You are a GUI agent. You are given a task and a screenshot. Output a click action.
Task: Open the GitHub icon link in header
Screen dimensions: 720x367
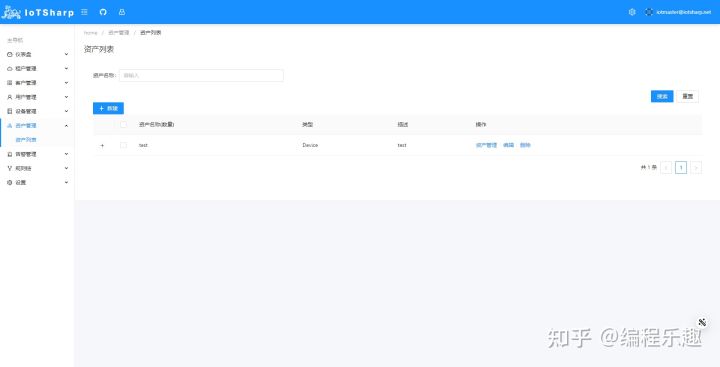(x=103, y=12)
